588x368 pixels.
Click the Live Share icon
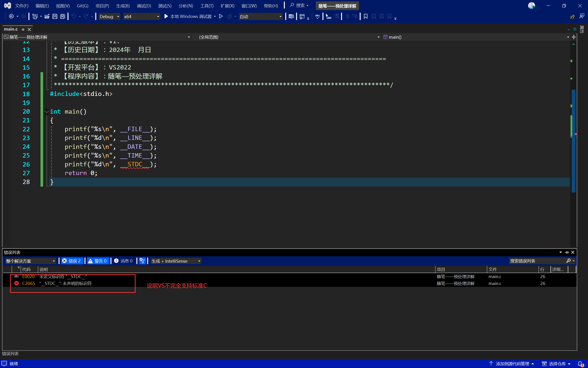(572, 17)
